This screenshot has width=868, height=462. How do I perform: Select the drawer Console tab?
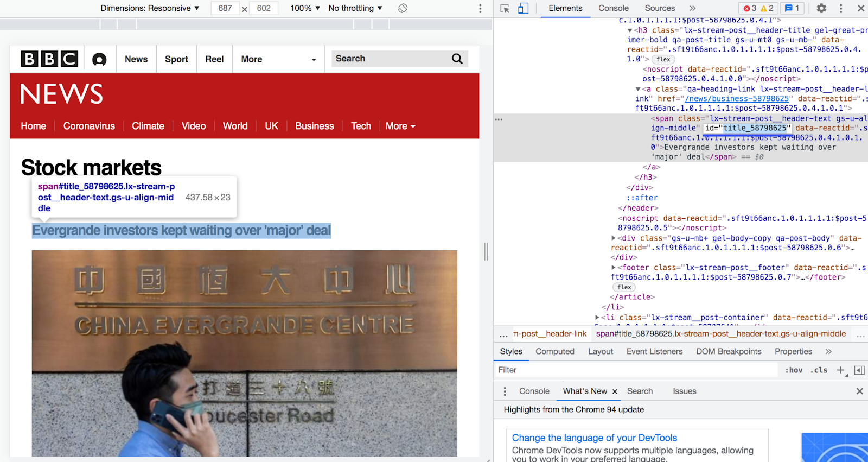(534, 391)
